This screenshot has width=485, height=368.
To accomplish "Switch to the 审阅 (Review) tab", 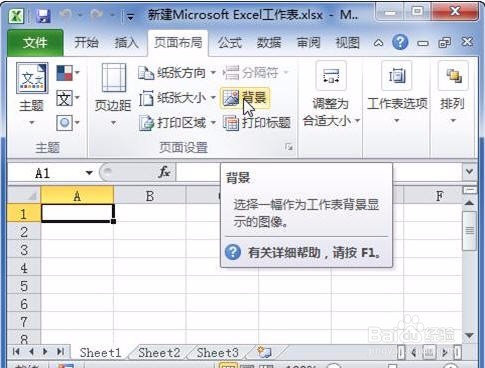I will pyautogui.click(x=308, y=43).
